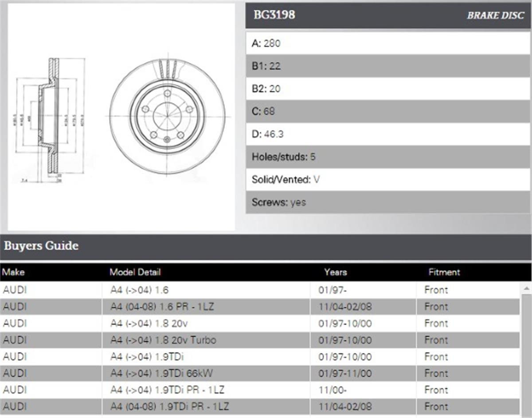Select the BG3198 part number heading
This screenshot has width=532, height=418.
(274, 15)
